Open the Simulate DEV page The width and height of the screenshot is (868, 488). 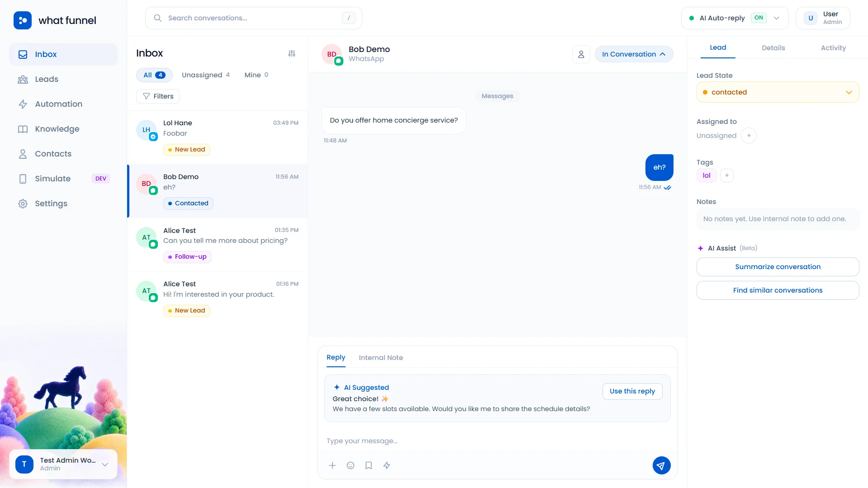point(63,179)
